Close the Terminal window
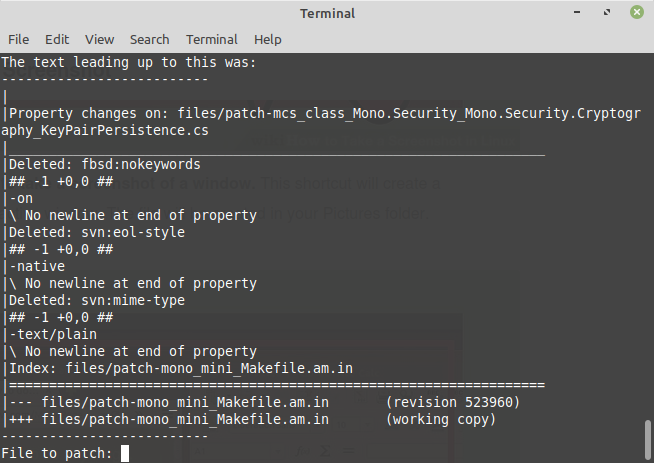Image resolution: width=654 pixels, height=463 pixels. (637, 13)
